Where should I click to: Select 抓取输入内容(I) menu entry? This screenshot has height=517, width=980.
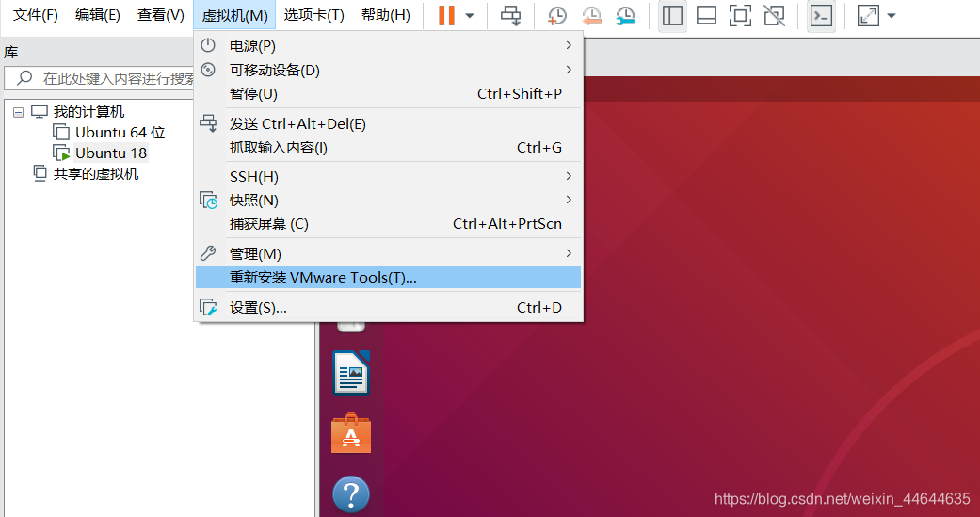[x=388, y=148]
